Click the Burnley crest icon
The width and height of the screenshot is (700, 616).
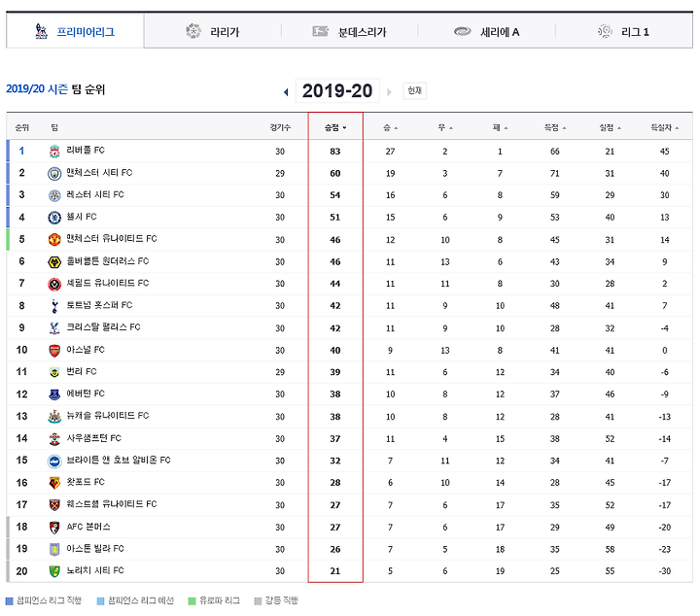(54, 372)
